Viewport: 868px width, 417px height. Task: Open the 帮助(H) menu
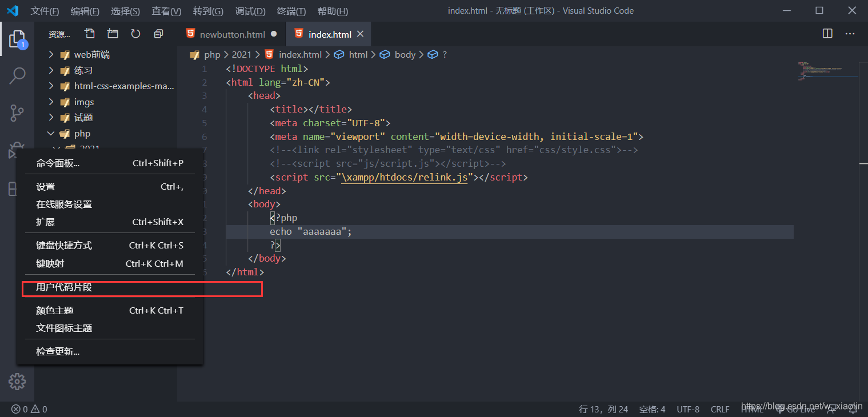click(333, 11)
